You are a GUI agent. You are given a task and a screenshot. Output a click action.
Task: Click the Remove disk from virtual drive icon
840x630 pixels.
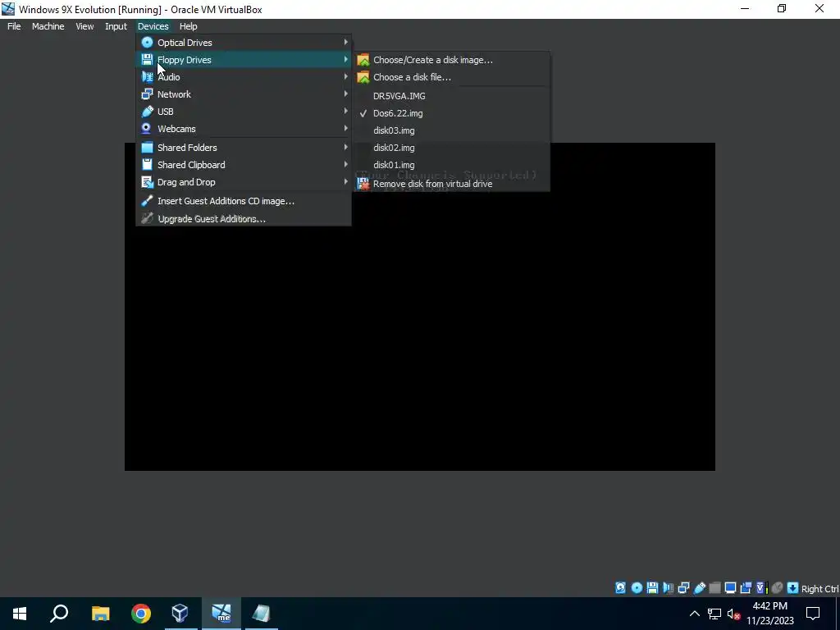363,184
